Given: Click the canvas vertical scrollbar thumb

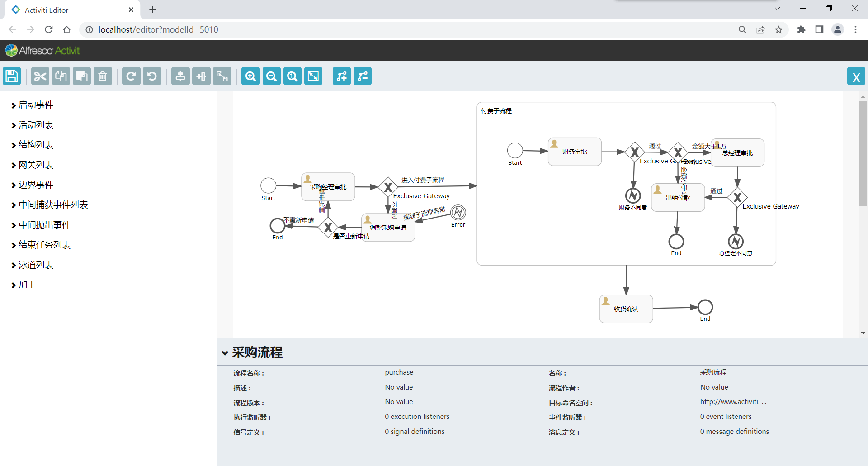Looking at the screenshot, I should coord(863,153).
